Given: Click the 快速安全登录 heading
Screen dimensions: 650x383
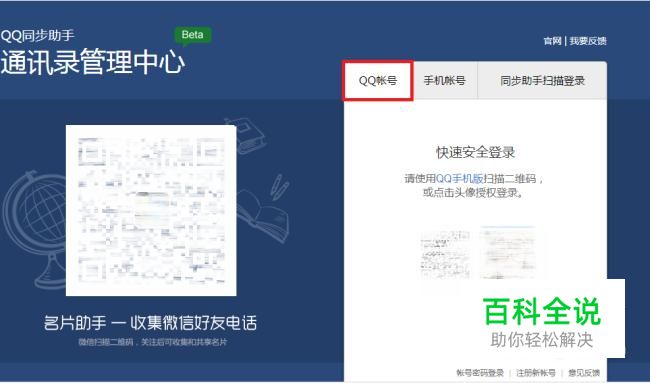Looking at the screenshot, I should 475,152.
